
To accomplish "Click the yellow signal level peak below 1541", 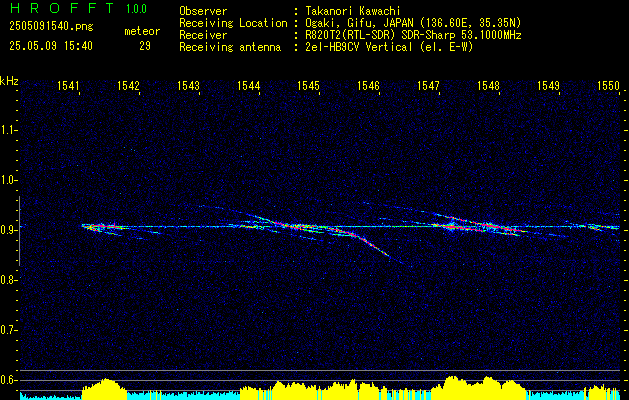I will (104, 387).
